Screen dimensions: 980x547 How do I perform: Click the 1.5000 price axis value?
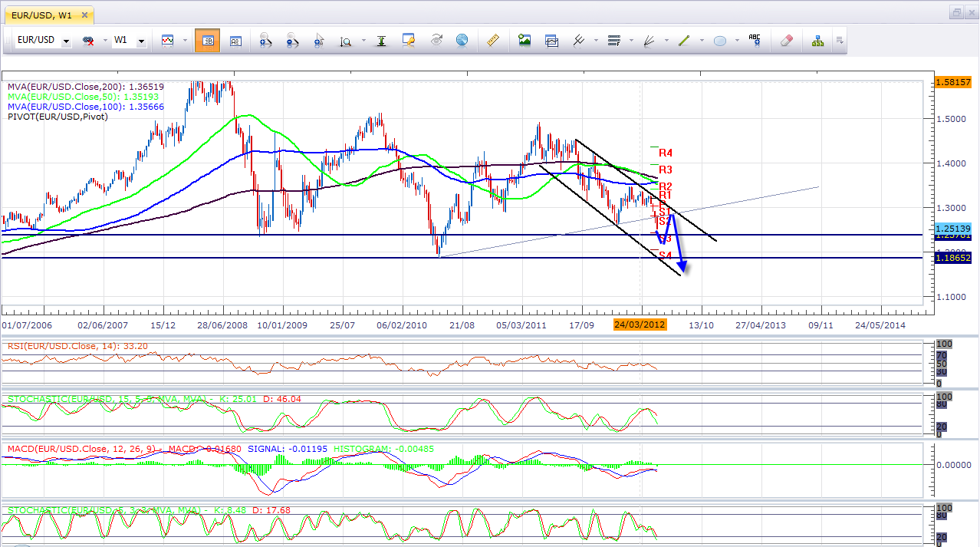click(951, 120)
